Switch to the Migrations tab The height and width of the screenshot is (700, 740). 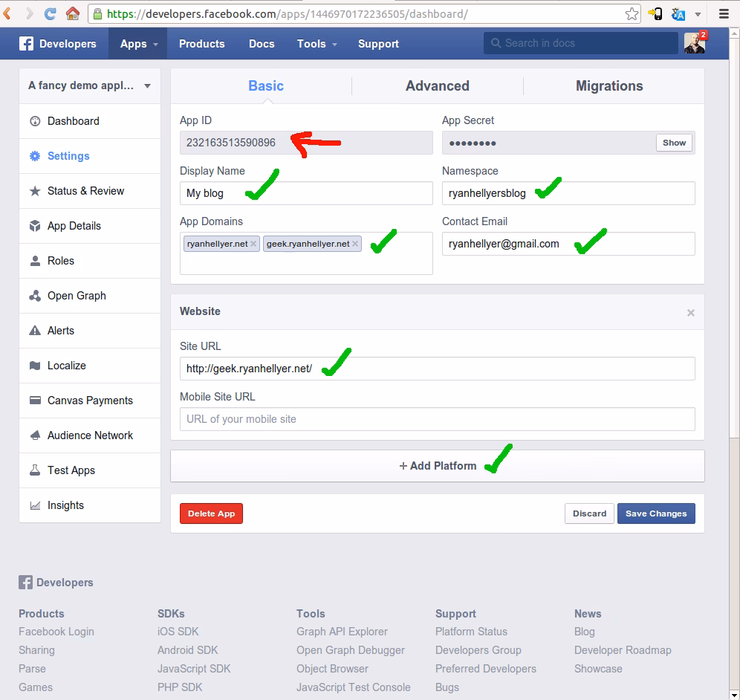609,86
